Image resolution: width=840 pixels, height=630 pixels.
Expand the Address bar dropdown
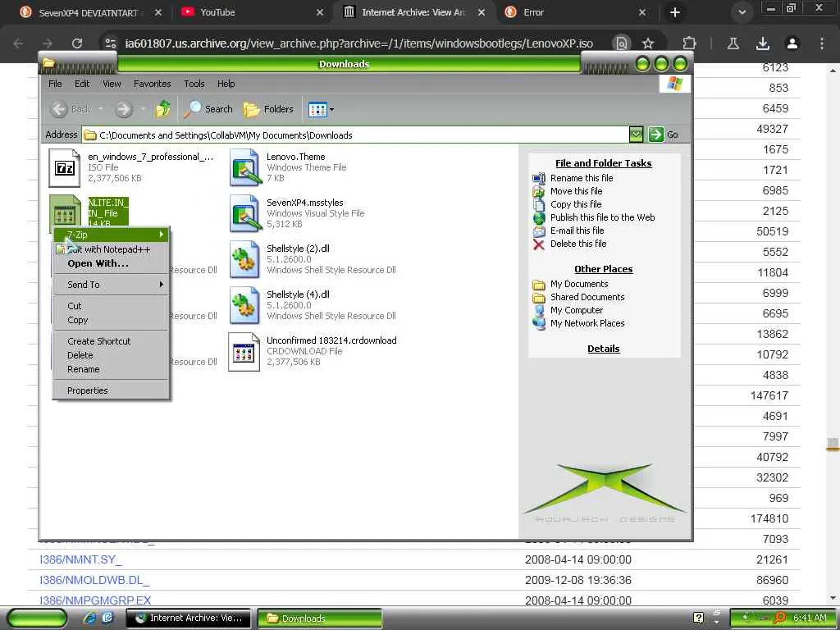[636, 135]
